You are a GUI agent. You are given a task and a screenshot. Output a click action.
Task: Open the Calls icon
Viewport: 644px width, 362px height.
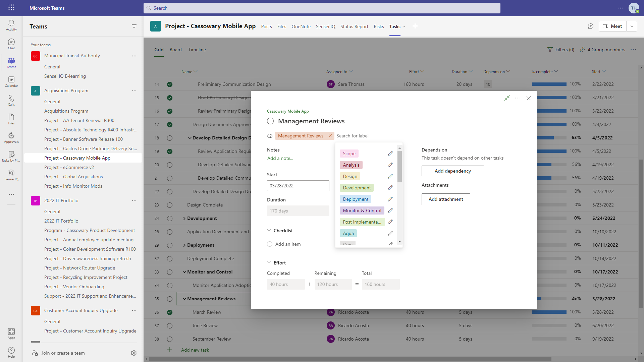[x=11, y=100]
